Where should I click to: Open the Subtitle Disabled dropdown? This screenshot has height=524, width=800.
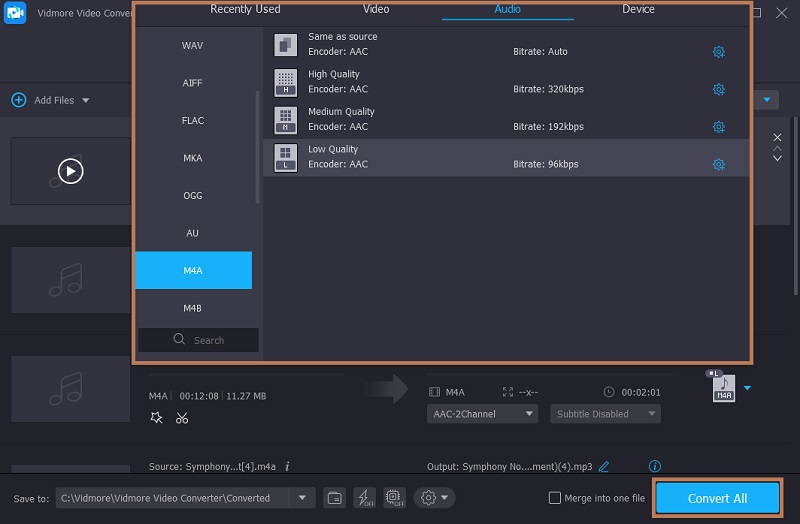[605, 413]
